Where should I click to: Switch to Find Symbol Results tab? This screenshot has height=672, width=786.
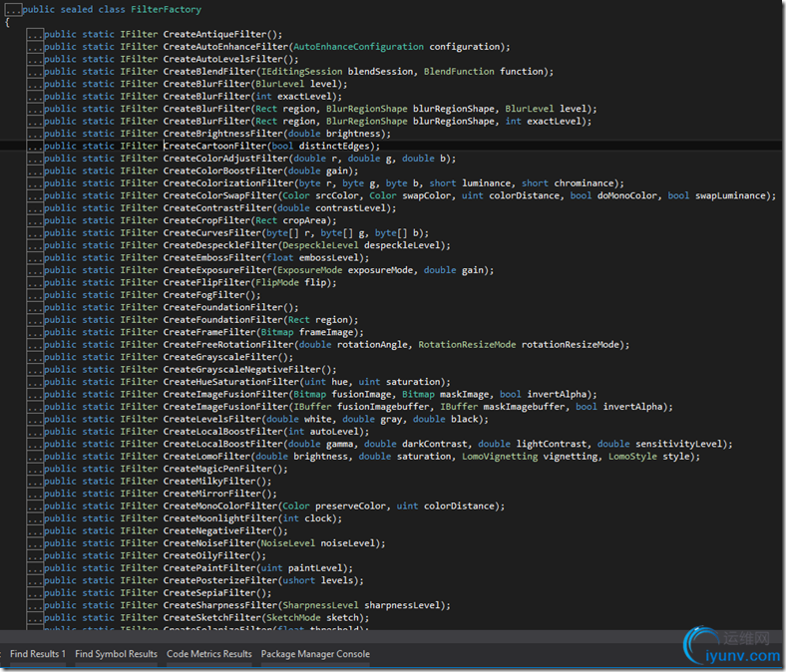(x=116, y=654)
